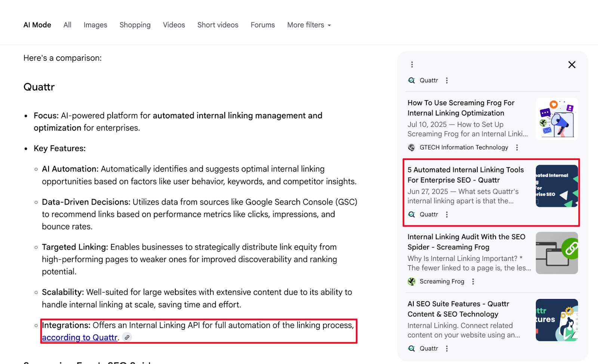Click the 'Focus:' bullet label
Image resolution: width=598 pixels, height=364 pixels.
[46, 115]
